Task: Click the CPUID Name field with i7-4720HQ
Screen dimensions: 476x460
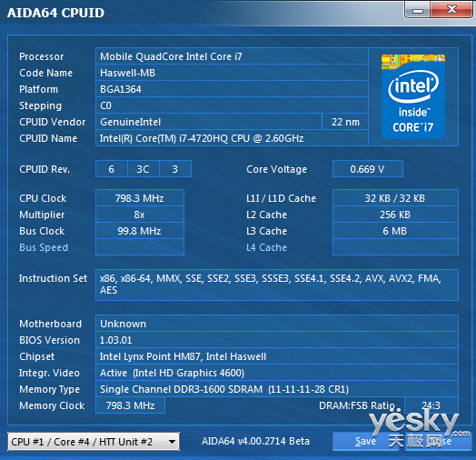Action: coord(232,138)
